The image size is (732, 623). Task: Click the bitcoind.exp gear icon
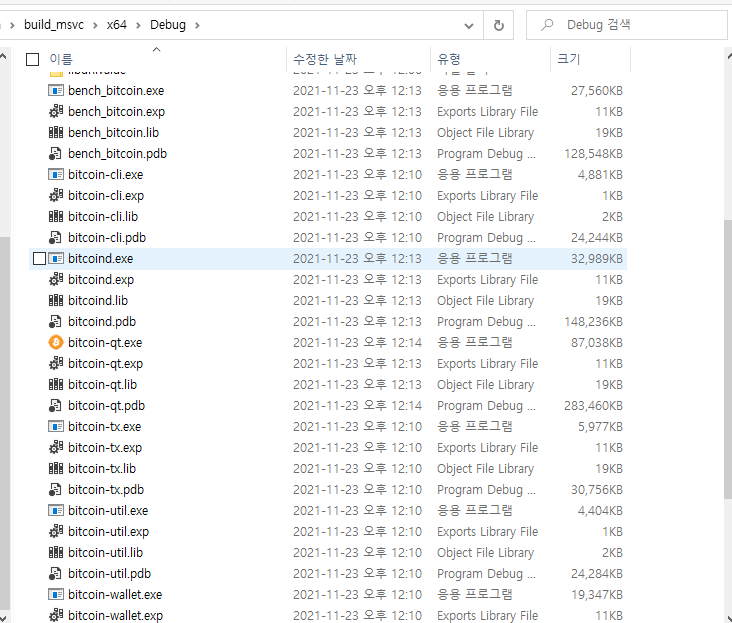click(56, 279)
